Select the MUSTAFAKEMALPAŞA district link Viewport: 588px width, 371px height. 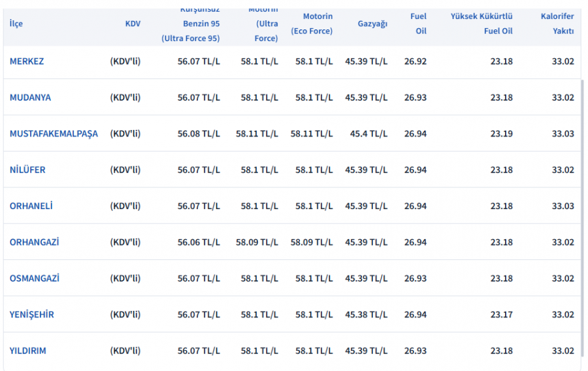(54, 134)
